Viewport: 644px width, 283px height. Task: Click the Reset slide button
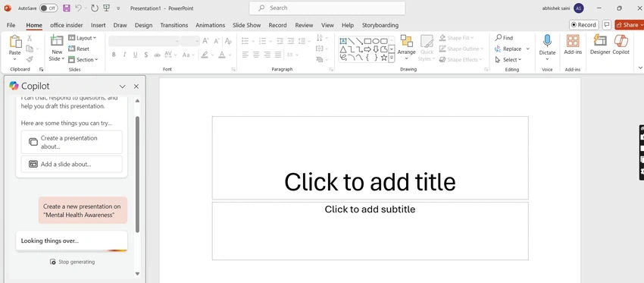[79, 49]
